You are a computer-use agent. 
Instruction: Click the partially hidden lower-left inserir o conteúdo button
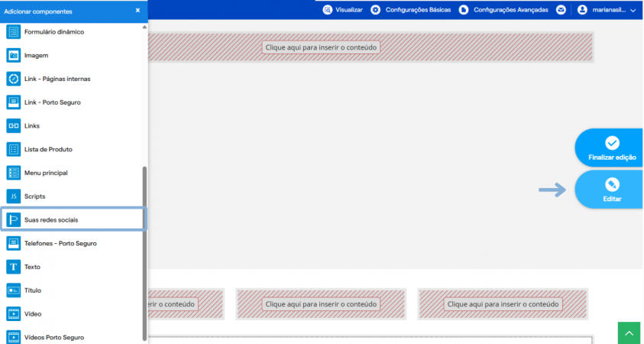click(x=173, y=304)
